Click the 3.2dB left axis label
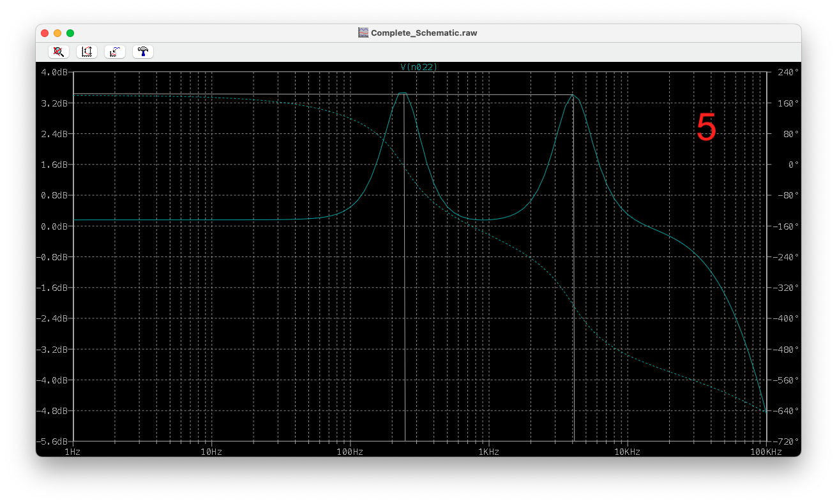The height and width of the screenshot is (504, 837). click(56, 103)
